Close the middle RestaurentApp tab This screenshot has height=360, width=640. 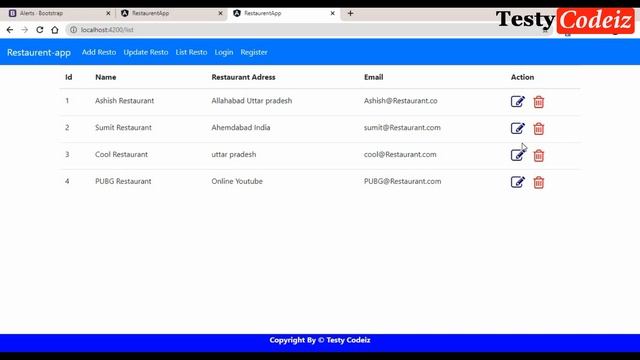tap(220, 13)
